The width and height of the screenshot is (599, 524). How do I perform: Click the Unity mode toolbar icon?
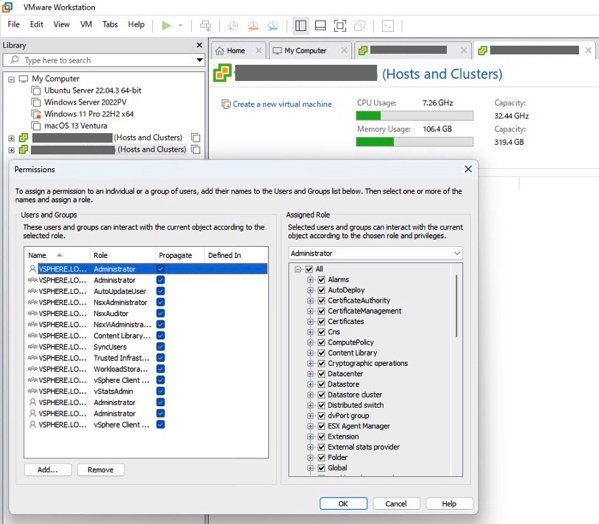(x=359, y=26)
